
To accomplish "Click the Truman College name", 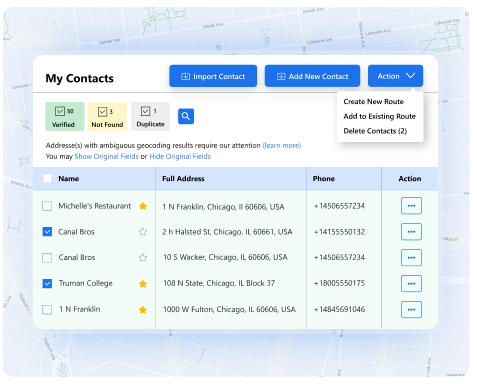I will coord(86,283).
